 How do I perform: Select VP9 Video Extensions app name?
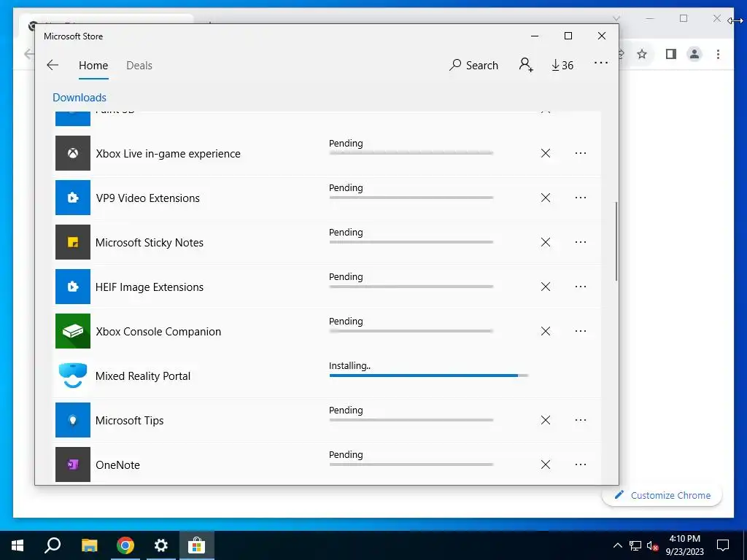(x=147, y=198)
